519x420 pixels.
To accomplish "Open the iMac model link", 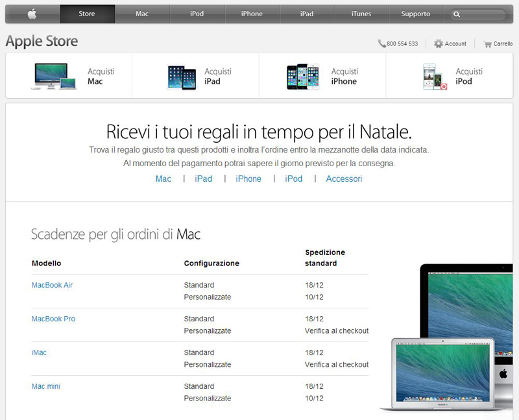I will pyautogui.click(x=39, y=352).
